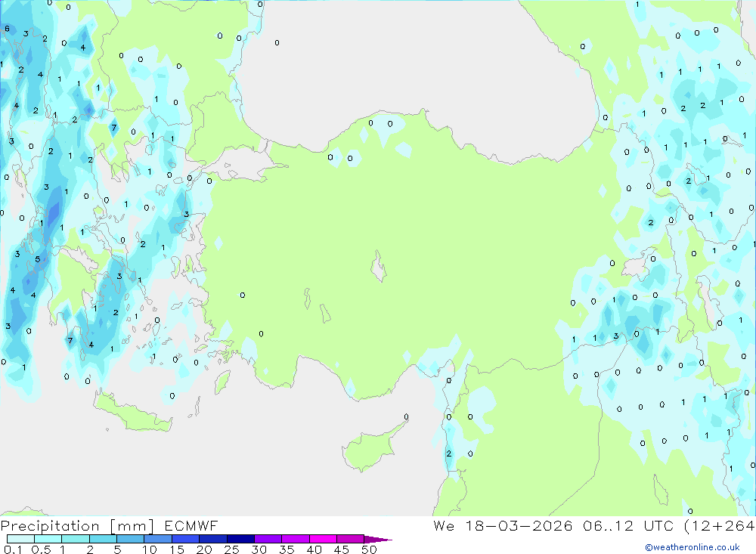This screenshot has height=554, width=756.
Task: Click the legend tick label '15'
Action: point(176,549)
